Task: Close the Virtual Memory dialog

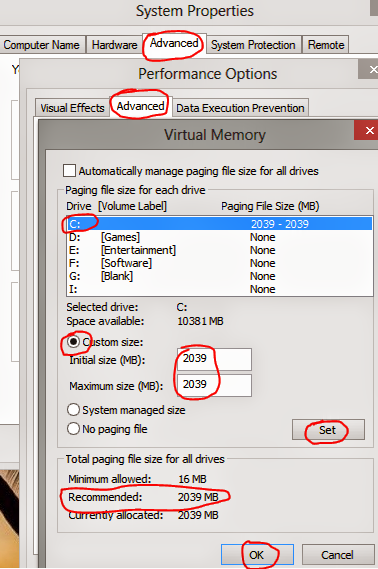Action: 367,130
